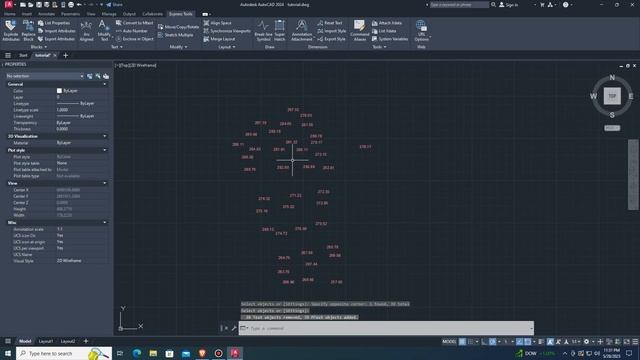The width and height of the screenshot is (640, 360).
Task: Click the search magnifier icon in title bar
Action: (x=493, y=4)
